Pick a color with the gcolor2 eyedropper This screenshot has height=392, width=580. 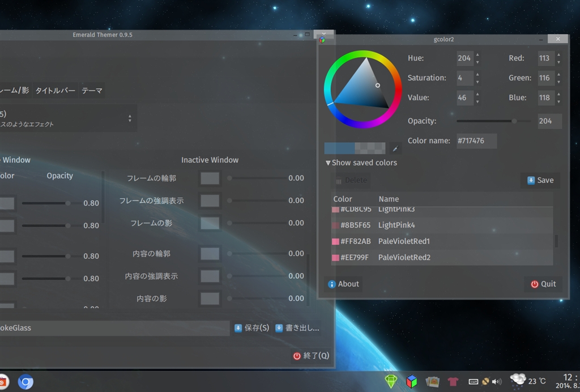(395, 148)
